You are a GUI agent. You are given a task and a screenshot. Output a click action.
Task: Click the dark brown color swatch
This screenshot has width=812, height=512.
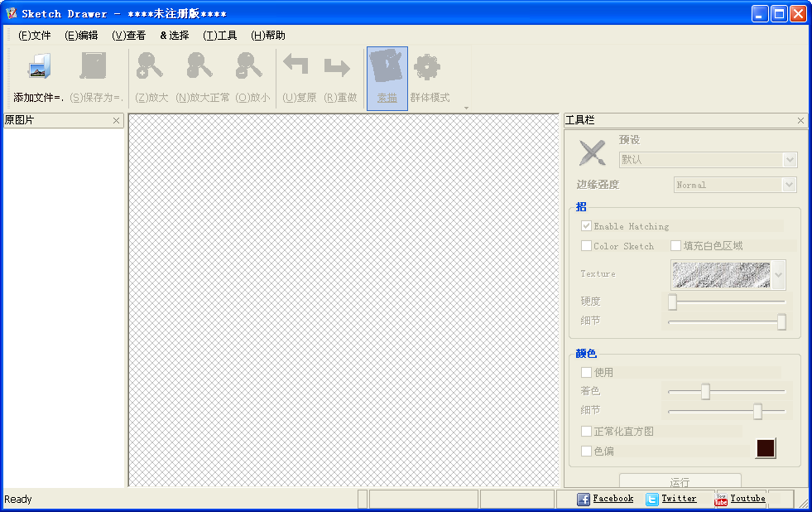pyautogui.click(x=766, y=448)
